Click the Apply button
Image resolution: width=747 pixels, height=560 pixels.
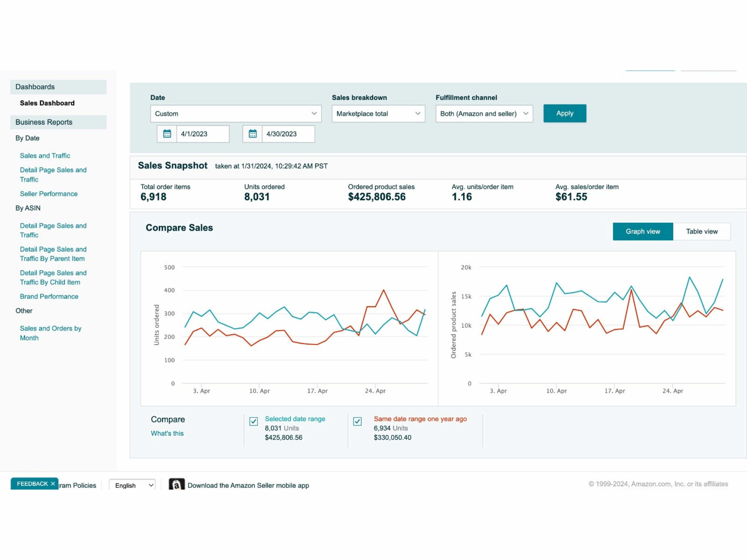[564, 113]
